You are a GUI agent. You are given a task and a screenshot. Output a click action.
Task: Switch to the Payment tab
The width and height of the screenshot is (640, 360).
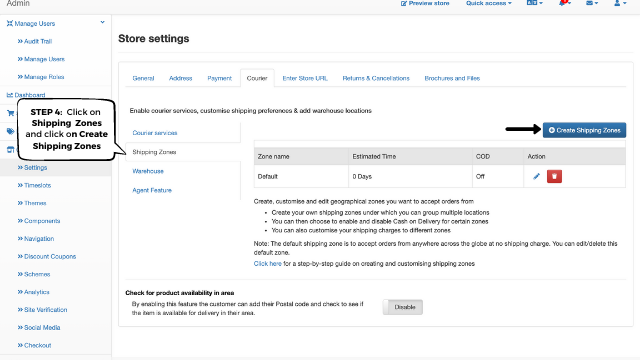(220, 78)
